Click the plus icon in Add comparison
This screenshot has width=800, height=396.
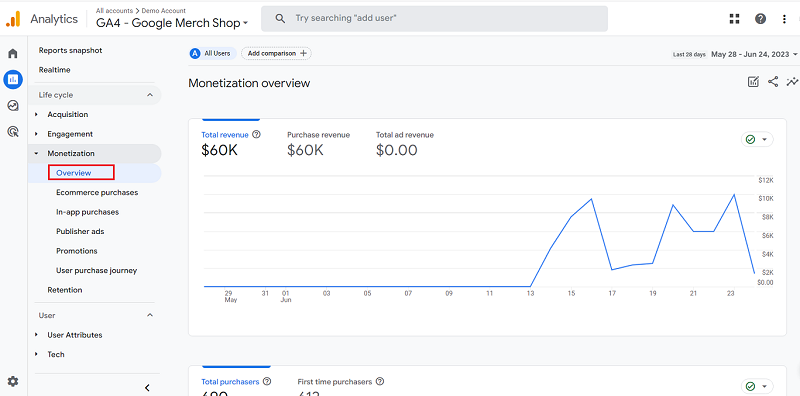click(x=304, y=53)
